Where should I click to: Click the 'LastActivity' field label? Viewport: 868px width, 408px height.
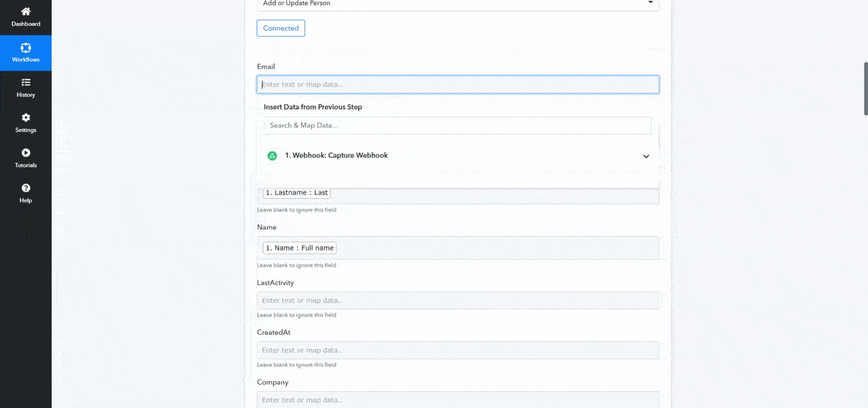275,283
